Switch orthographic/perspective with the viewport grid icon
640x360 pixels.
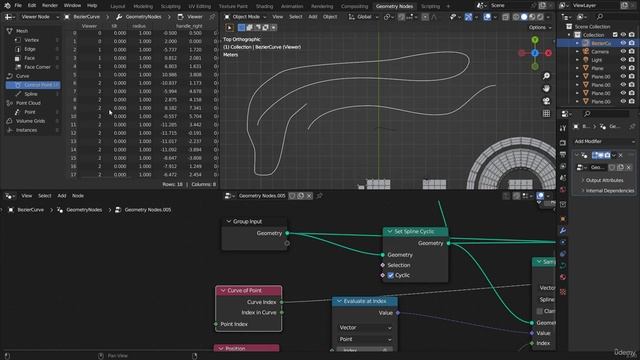click(546, 113)
